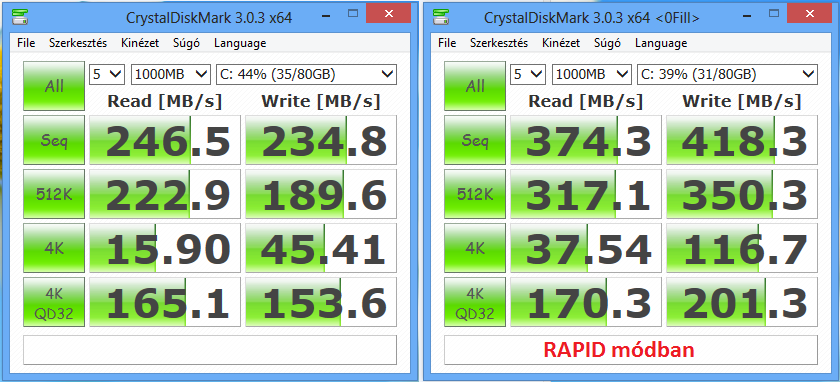Image resolution: width=840 pixels, height=382 pixels.
Task: Click 512K read result 317.1
Action: pos(586,194)
